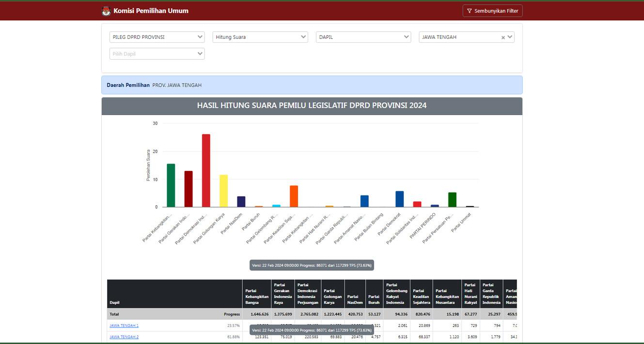The width and height of the screenshot is (644, 344).
Task: Click the orange Partai Keadilan Sejahtera bar
Action: [x=294, y=197]
